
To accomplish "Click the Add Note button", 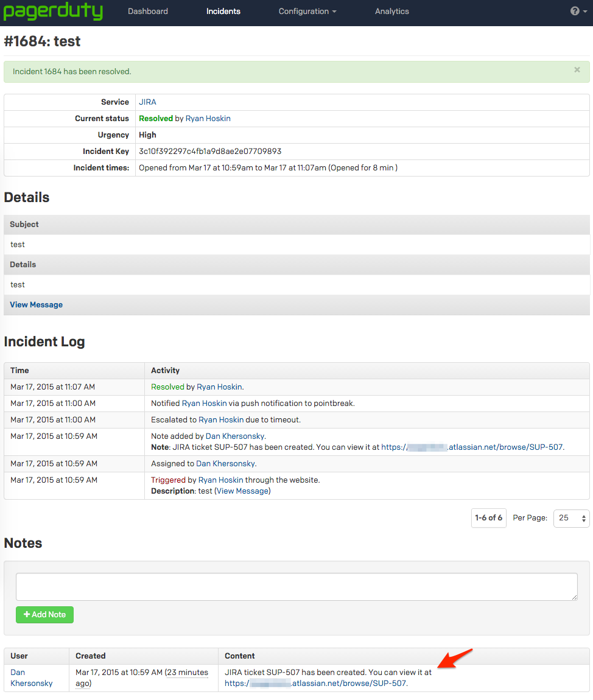I will click(44, 615).
